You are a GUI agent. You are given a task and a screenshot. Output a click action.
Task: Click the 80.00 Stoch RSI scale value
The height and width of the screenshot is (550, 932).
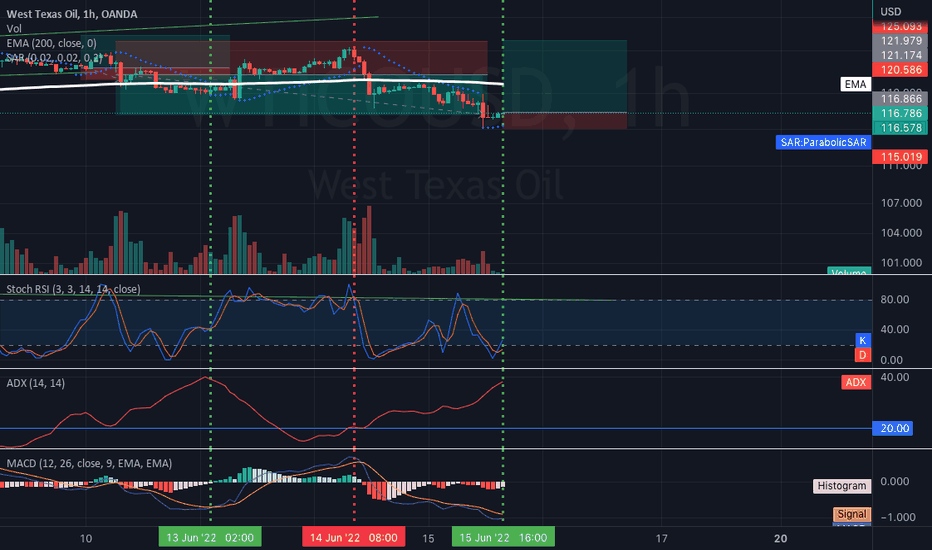click(x=895, y=299)
